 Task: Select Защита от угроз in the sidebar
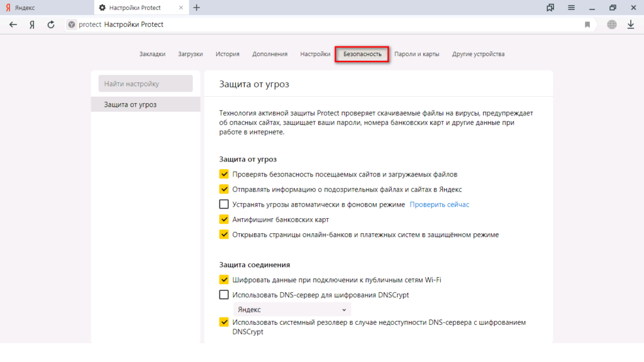[x=145, y=105]
